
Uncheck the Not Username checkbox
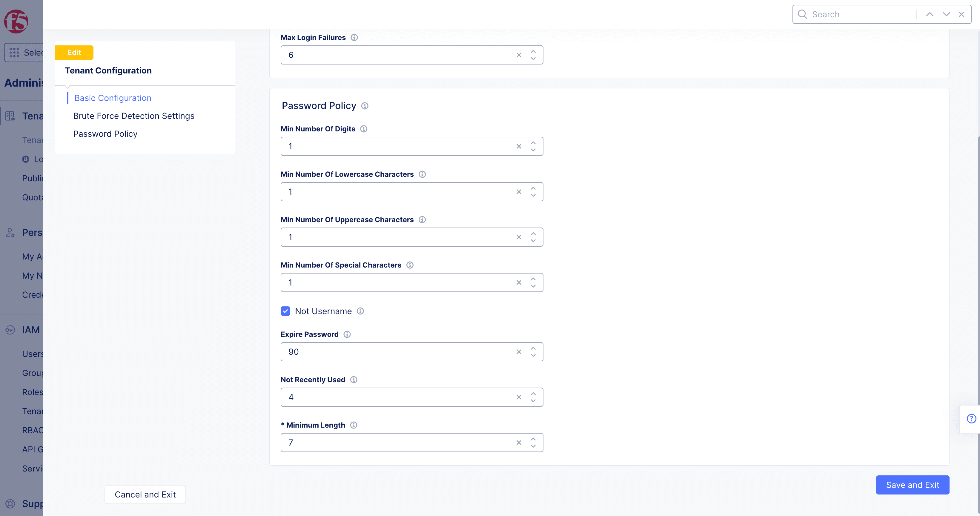pyautogui.click(x=285, y=311)
